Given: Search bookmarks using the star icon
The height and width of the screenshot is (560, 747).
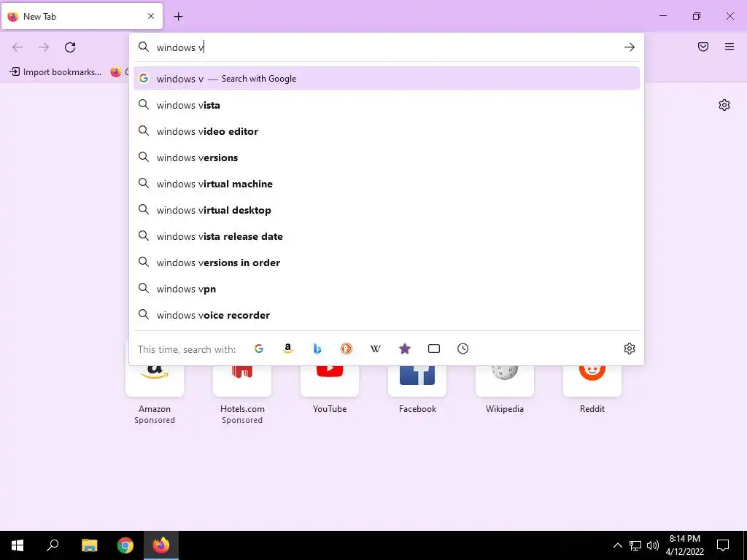Looking at the screenshot, I should tap(404, 349).
